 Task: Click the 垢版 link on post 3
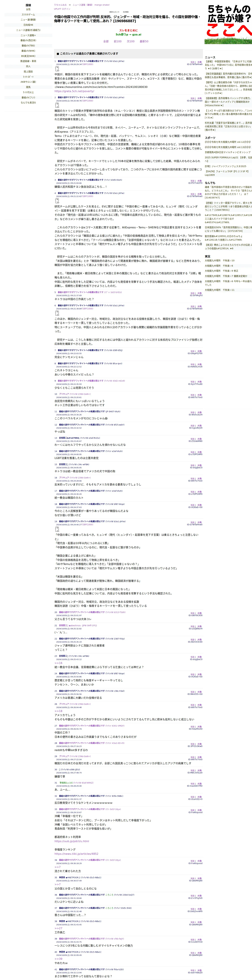coord(193,181)
